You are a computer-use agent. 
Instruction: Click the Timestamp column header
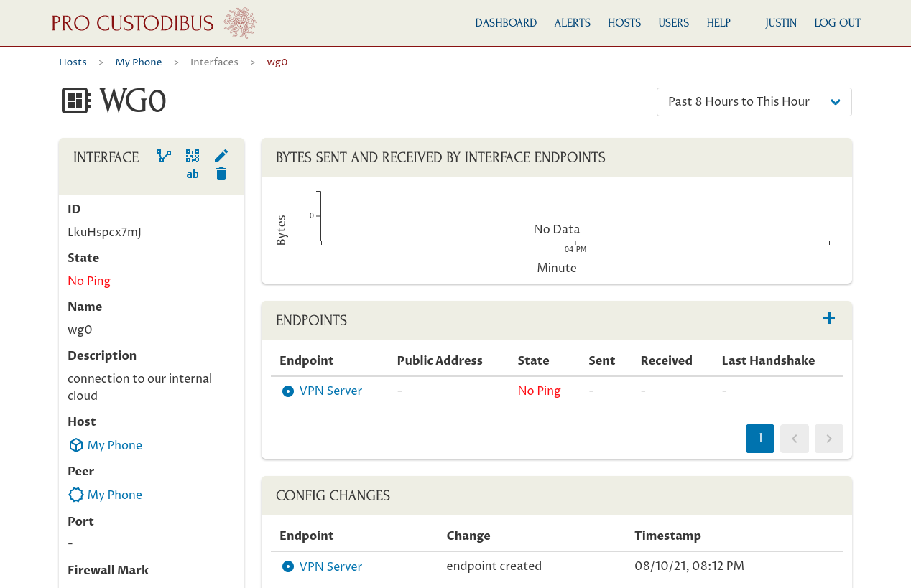pyautogui.click(x=667, y=536)
